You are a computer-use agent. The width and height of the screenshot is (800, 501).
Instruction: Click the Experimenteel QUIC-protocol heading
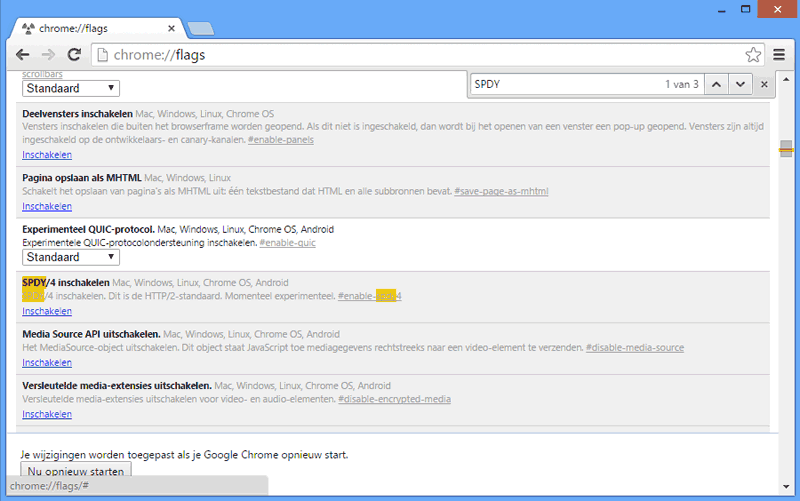click(x=88, y=230)
